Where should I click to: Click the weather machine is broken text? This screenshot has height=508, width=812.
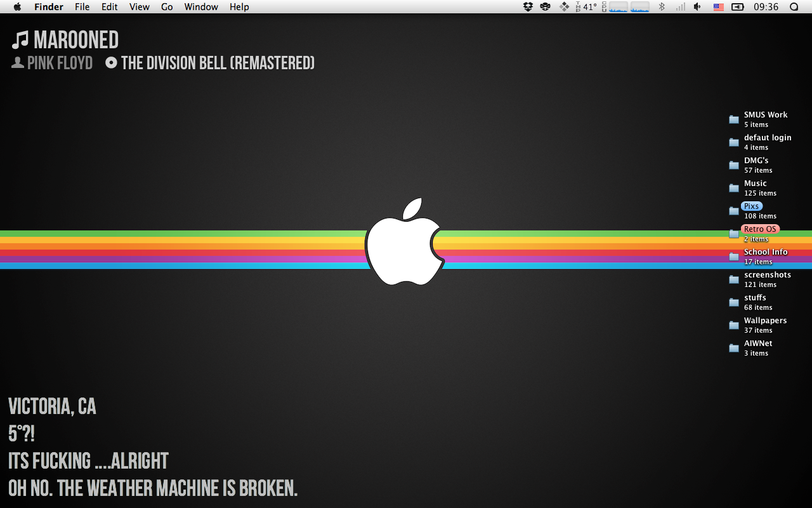point(153,488)
